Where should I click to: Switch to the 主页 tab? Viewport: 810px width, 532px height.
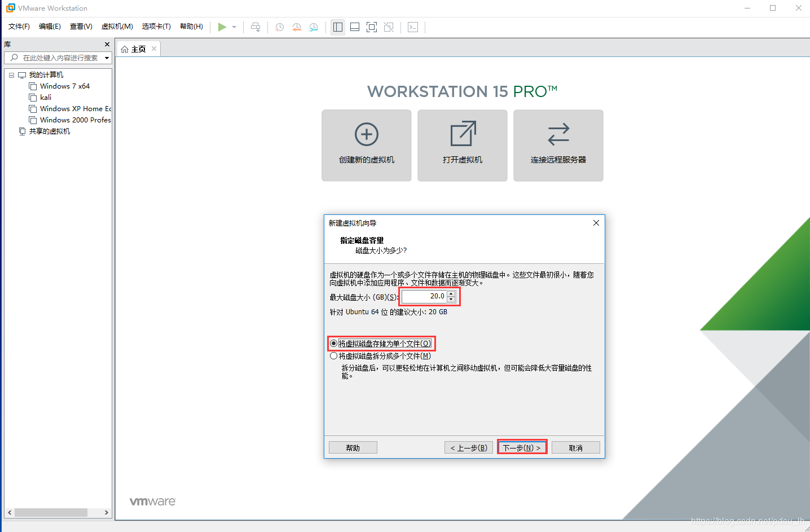[138, 49]
